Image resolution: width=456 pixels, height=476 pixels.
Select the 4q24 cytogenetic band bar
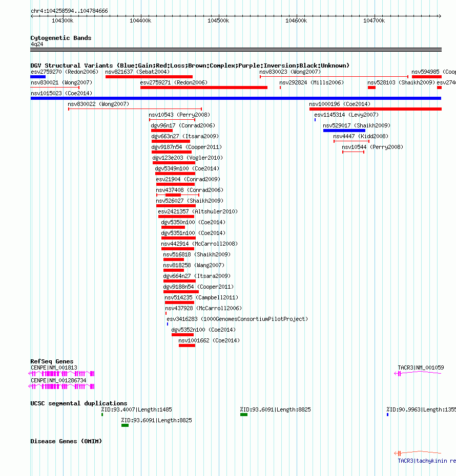(236, 50)
